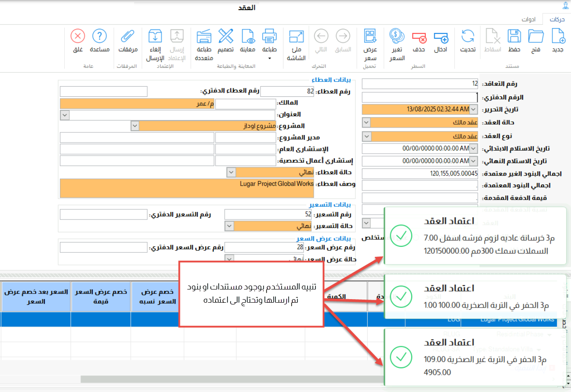Image resolution: width=571 pixels, height=392 pixels.
Task: Click the تغير السعر price change icon
Action: click(x=397, y=35)
